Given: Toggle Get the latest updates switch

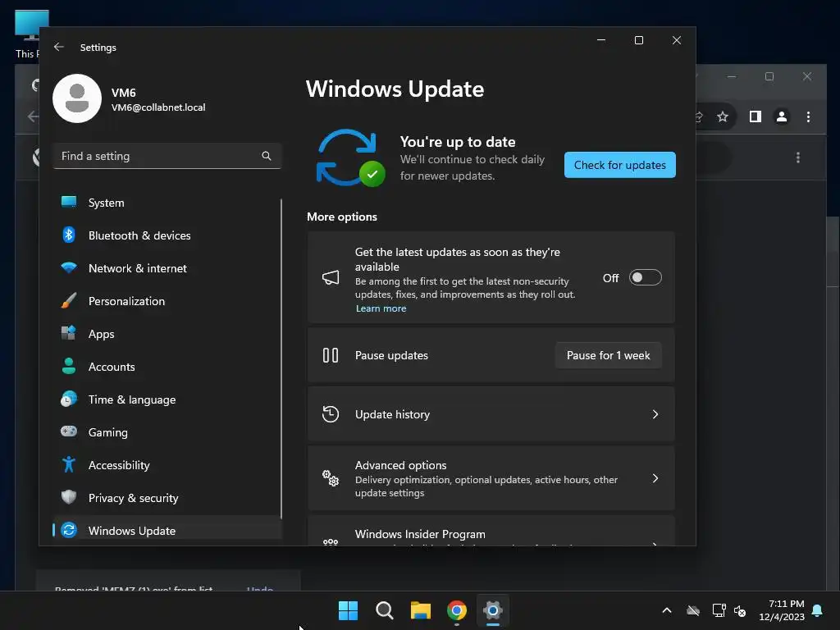Looking at the screenshot, I should 645,277.
